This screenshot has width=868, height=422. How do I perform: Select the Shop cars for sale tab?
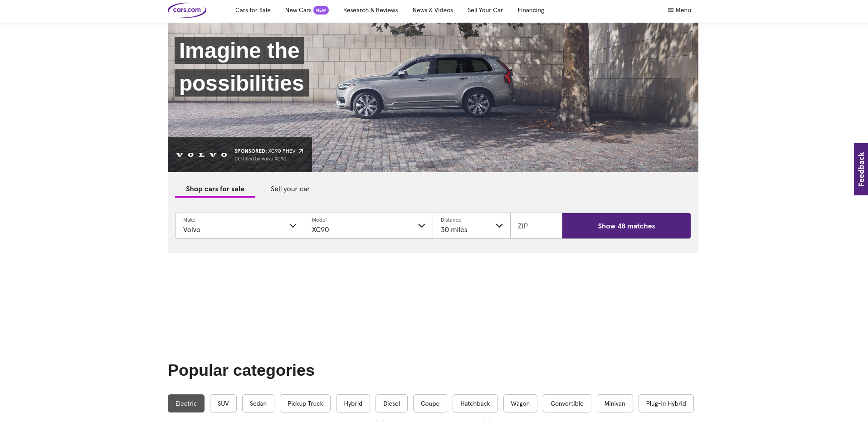point(215,189)
